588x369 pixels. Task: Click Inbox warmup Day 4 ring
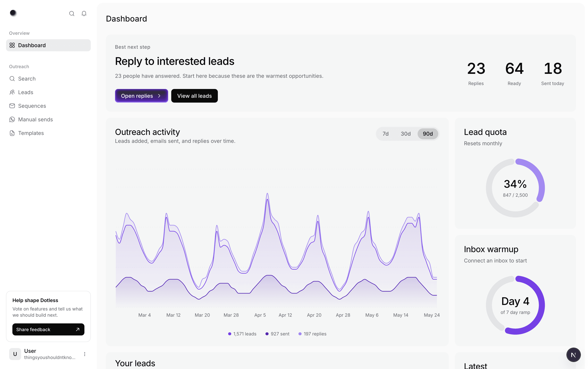coord(515,305)
